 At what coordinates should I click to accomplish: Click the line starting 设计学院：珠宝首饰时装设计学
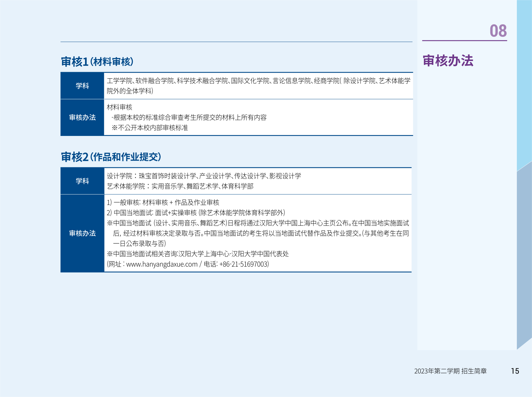coord(204,176)
